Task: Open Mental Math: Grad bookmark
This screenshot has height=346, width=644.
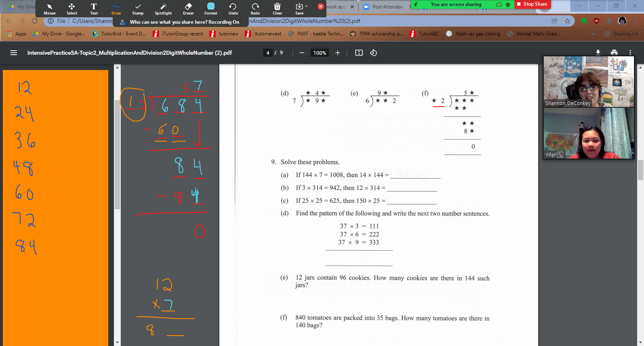Action: point(533,34)
